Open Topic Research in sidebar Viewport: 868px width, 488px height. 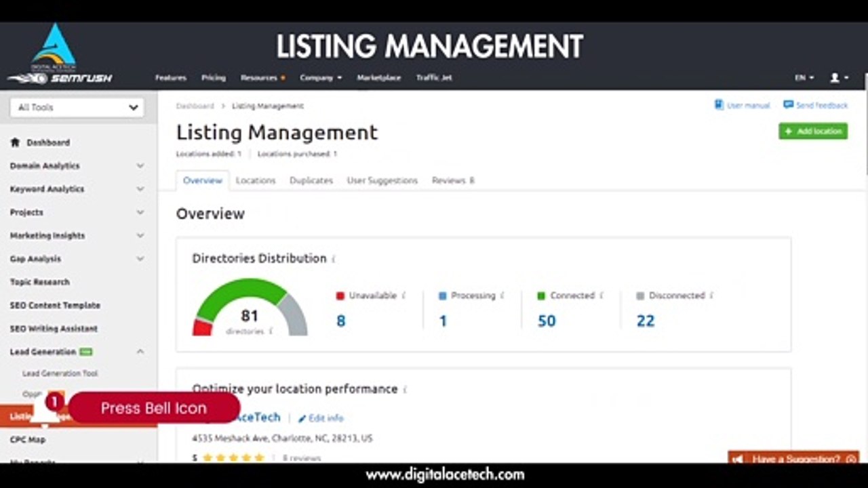pos(40,282)
